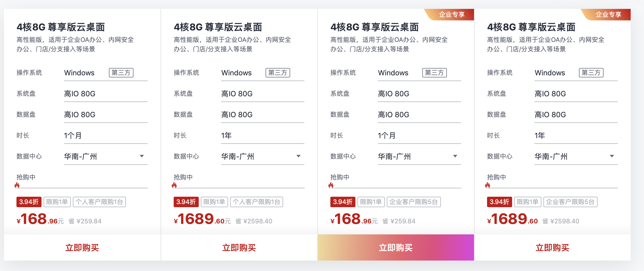The height and width of the screenshot is (271, 644).
Task: Click the 第三方 tag next to Windows on first card
Action: coord(121,73)
